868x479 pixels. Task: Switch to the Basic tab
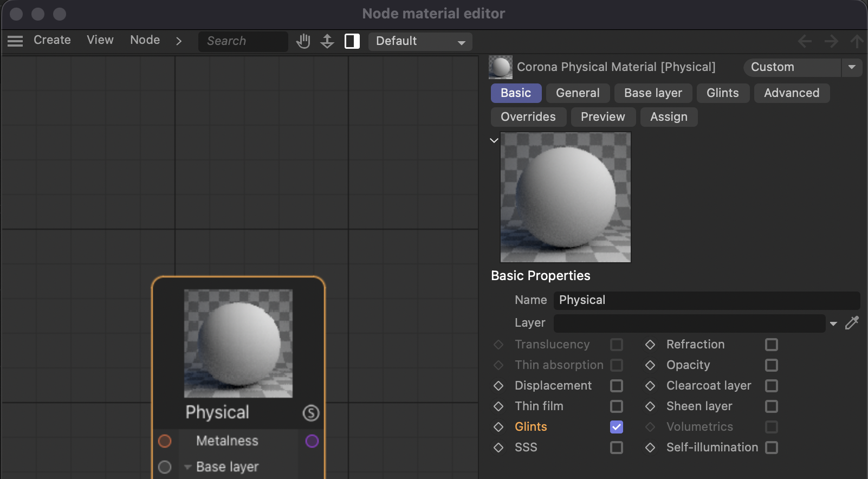tap(516, 93)
